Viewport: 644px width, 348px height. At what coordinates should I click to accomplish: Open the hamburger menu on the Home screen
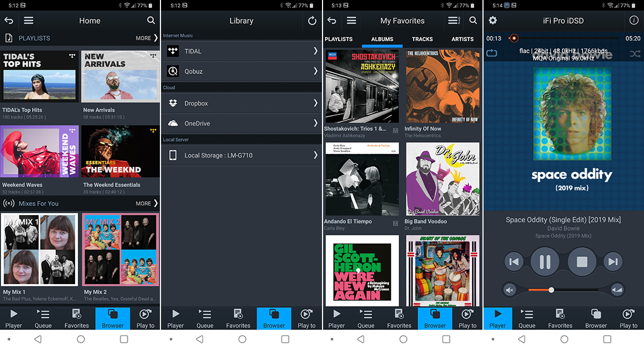click(28, 20)
